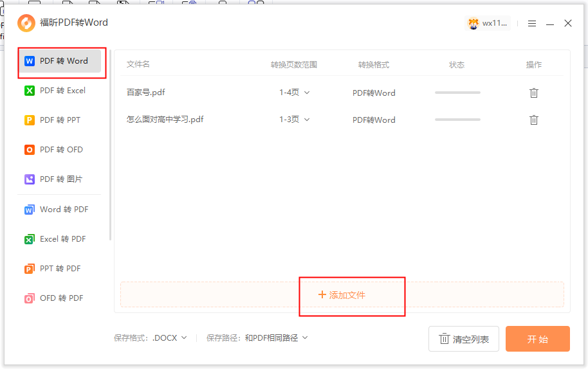Viewport: 588px width, 369px height.
Task: Click the Foxit PDF to Word logo icon
Action: tap(26, 23)
